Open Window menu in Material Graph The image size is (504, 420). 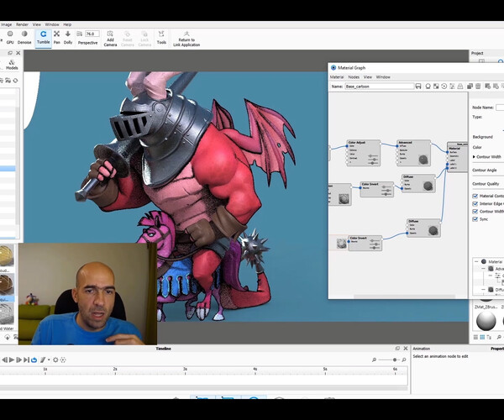(x=383, y=77)
